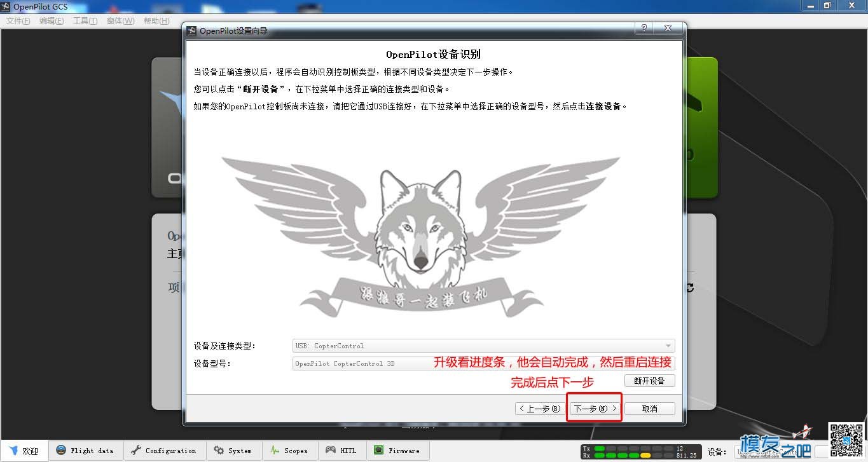The height and width of the screenshot is (462, 868).
Task: Switch to the Flight data tab
Action: coord(85,451)
